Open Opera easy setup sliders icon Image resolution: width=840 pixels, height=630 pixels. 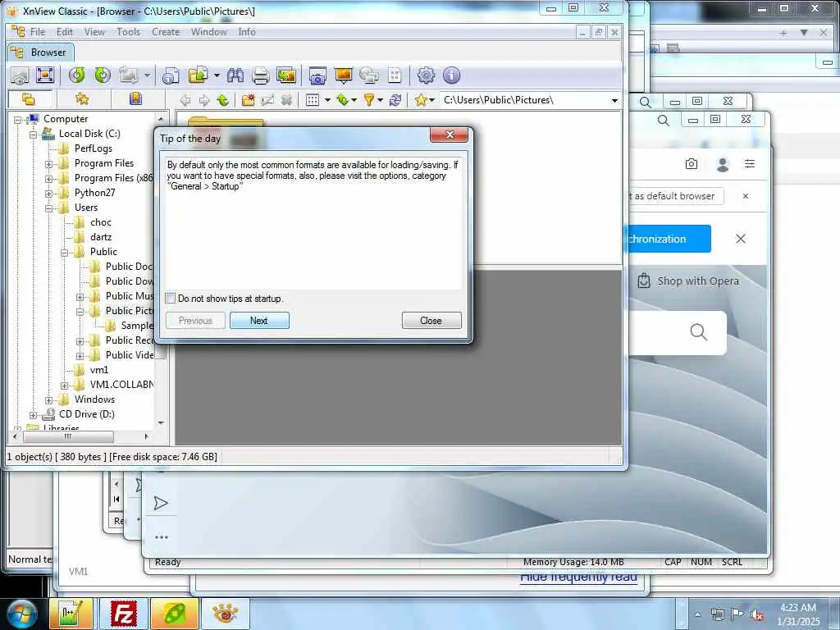coord(750,164)
